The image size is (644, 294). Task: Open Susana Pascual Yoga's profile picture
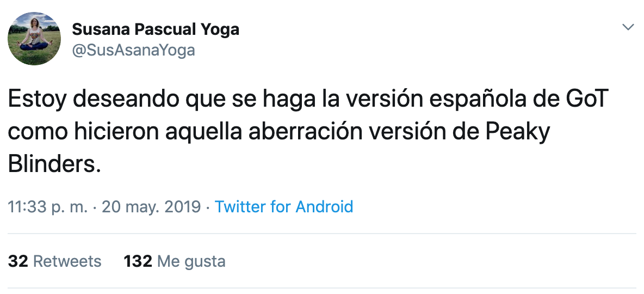coord(34,39)
